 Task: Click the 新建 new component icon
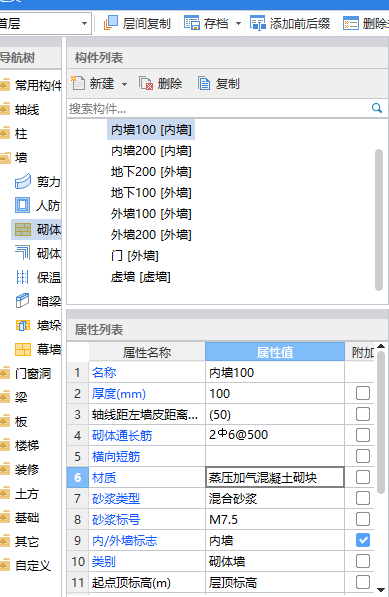coord(78,83)
